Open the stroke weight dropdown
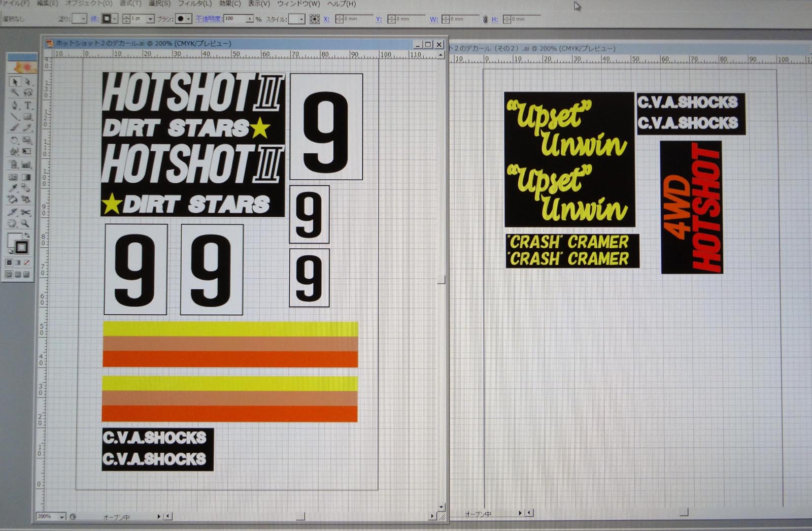 click(x=150, y=19)
